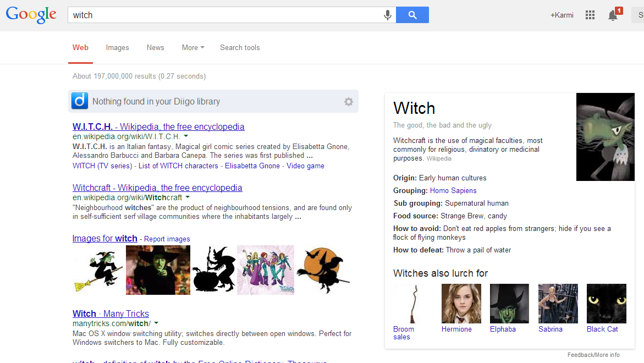
Task: Click the Hermione portrait thumbnail
Action: point(461,304)
